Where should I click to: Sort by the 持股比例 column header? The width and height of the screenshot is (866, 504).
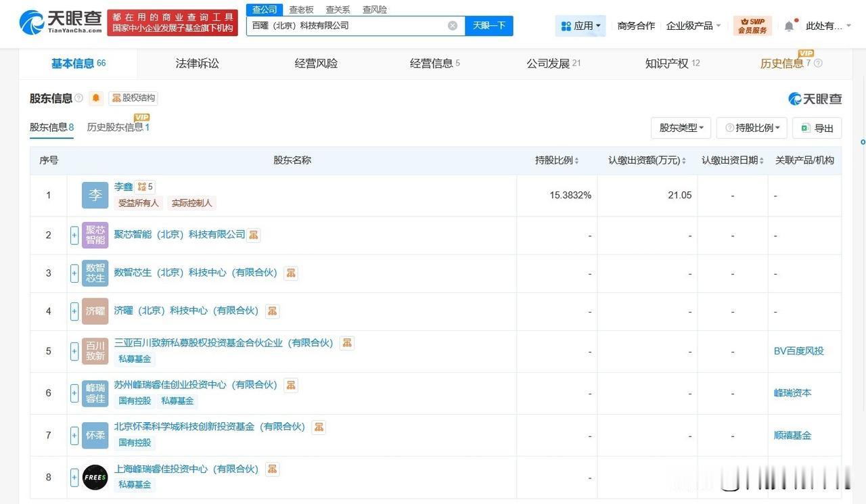(x=557, y=160)
